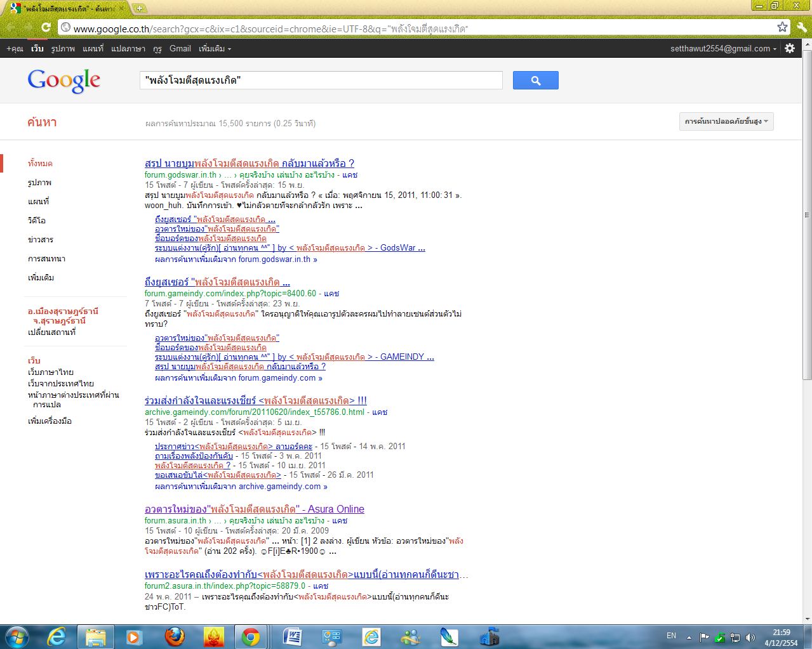Filter results by การสนทนา in sidebar
This screenshot has height=649, width=812.
(x=46, y=259)
